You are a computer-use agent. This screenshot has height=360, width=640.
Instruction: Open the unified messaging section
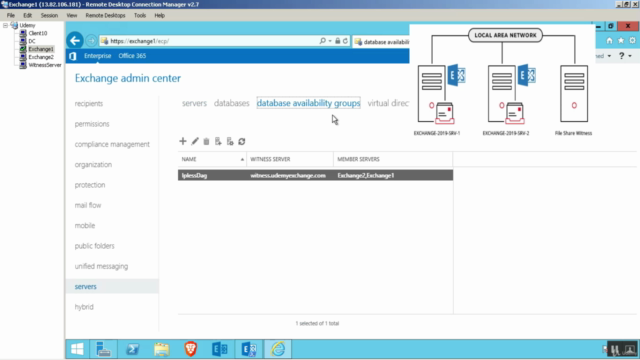coord(101,267)
